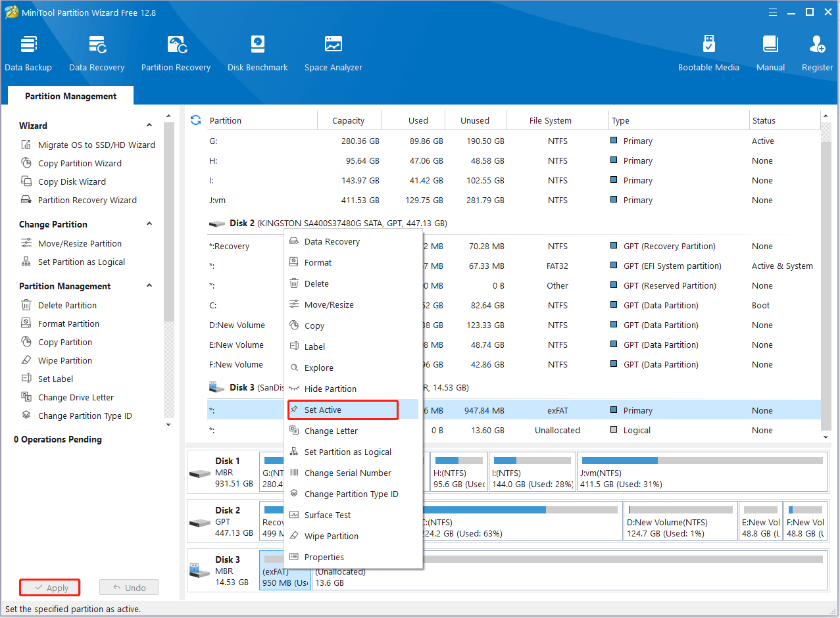The image size is (840, 618).
Task: Select the J:vm partition row
Action: 514,200
